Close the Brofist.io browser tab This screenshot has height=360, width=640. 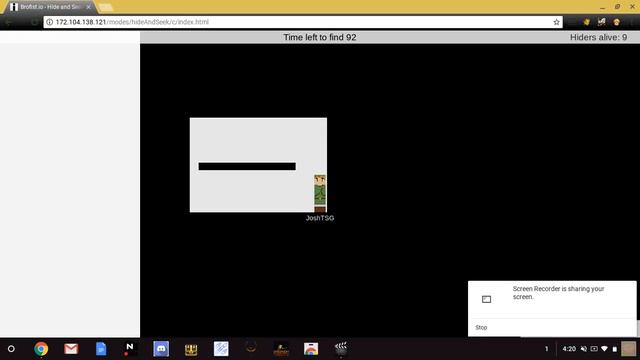[89, 7]
